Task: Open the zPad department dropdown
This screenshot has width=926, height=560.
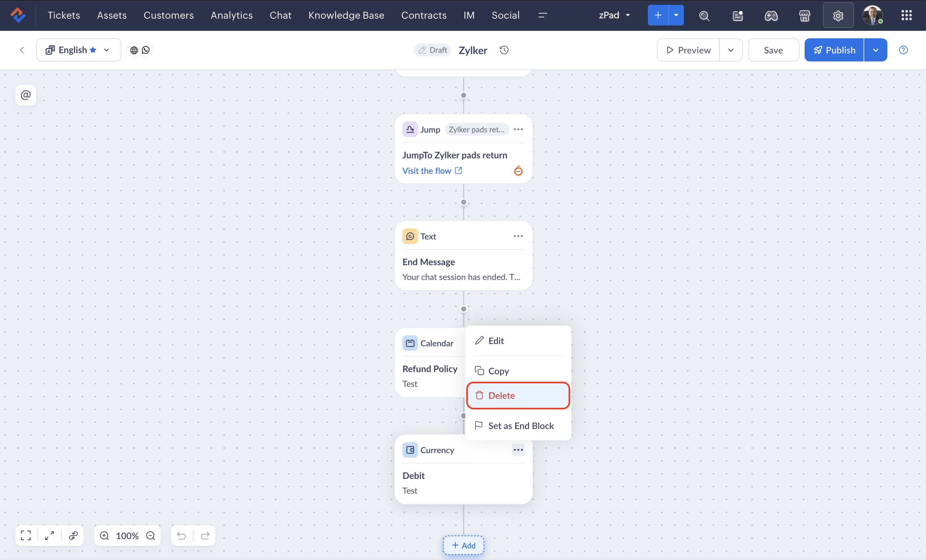Action: [x=614, y=15]
